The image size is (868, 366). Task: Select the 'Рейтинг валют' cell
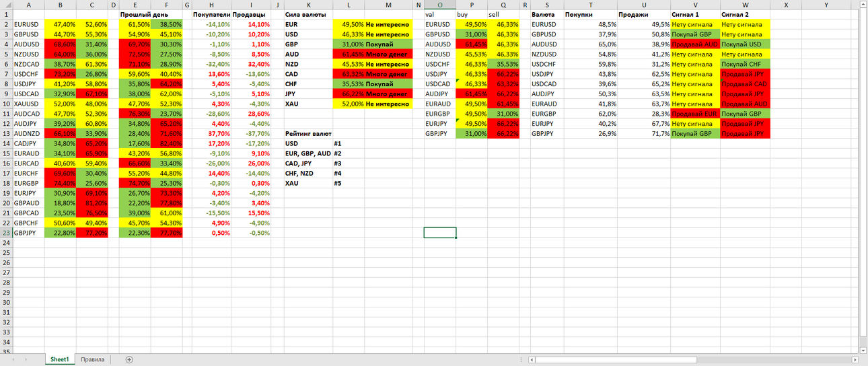point(308,134)
